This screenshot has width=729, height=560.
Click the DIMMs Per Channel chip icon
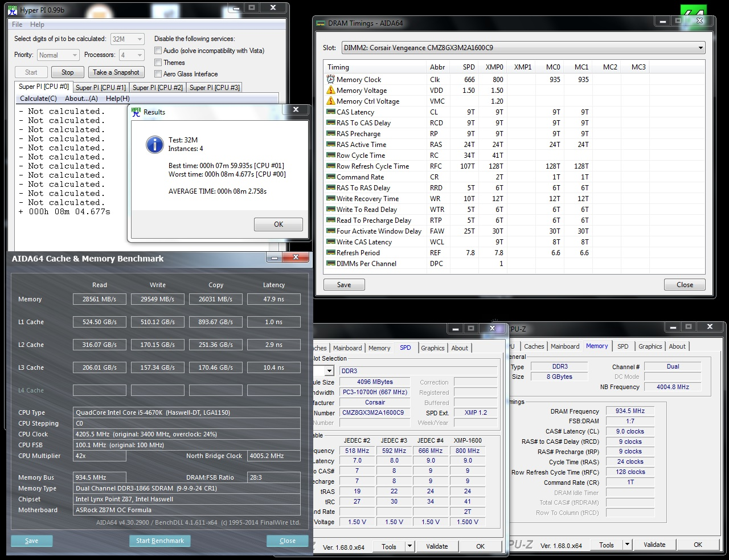click(331, 263)
